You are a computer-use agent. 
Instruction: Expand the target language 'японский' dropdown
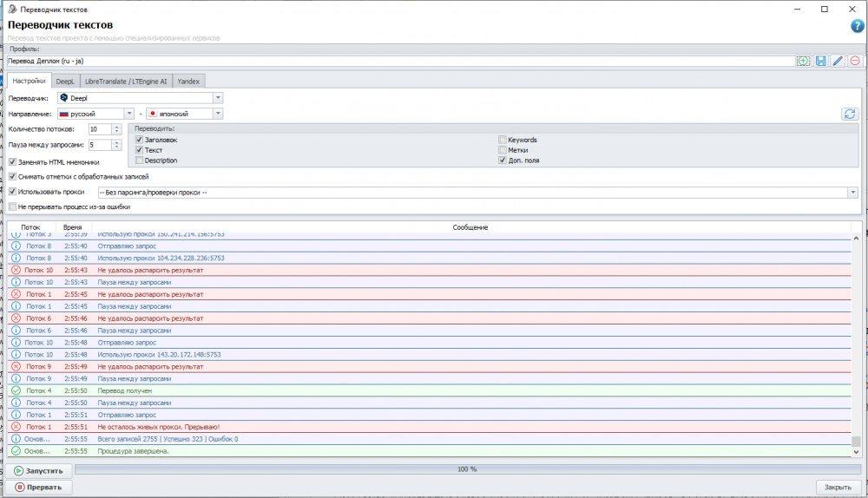[x=218, y=114]
